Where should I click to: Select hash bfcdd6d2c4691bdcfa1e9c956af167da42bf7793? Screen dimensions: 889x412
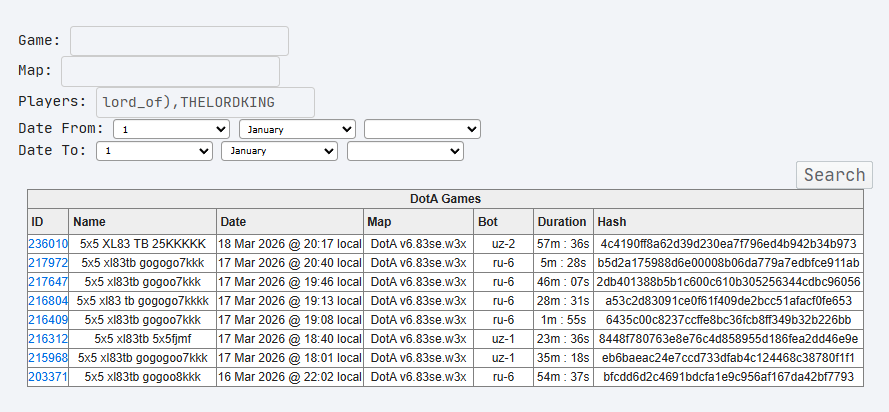point(729,377)
